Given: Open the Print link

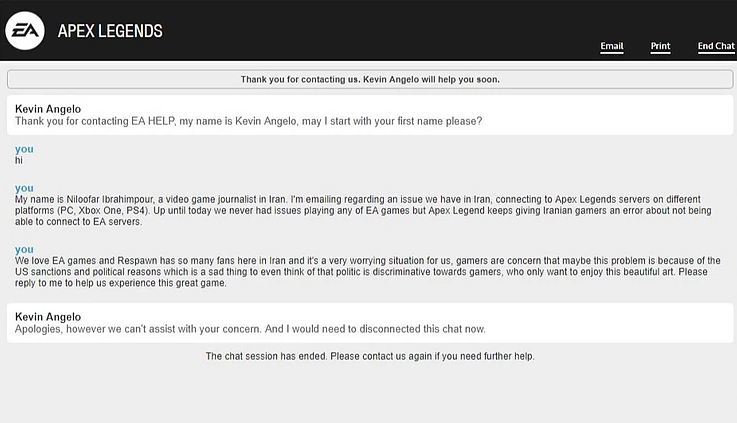Looking at the screenshot, I should (x=660, y=47).
